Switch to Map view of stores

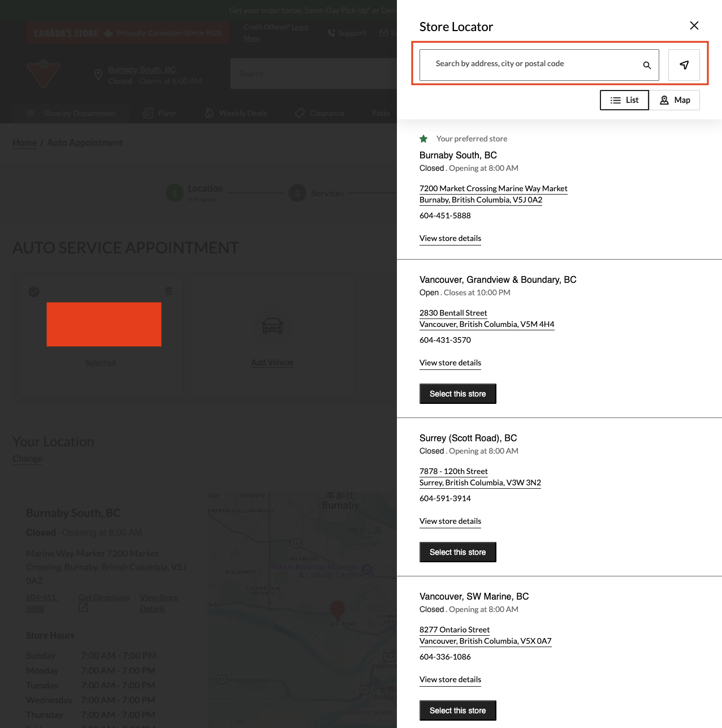point(675,100)
